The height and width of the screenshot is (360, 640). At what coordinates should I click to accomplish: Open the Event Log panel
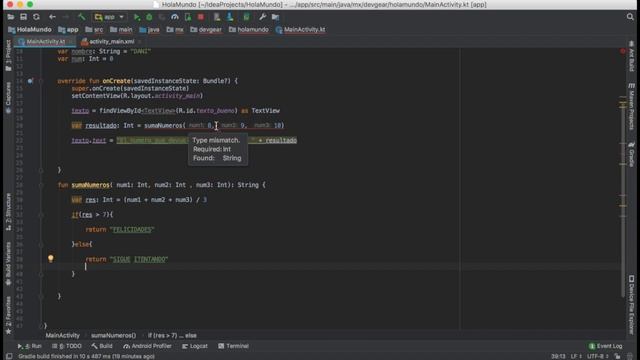[606, 346]
